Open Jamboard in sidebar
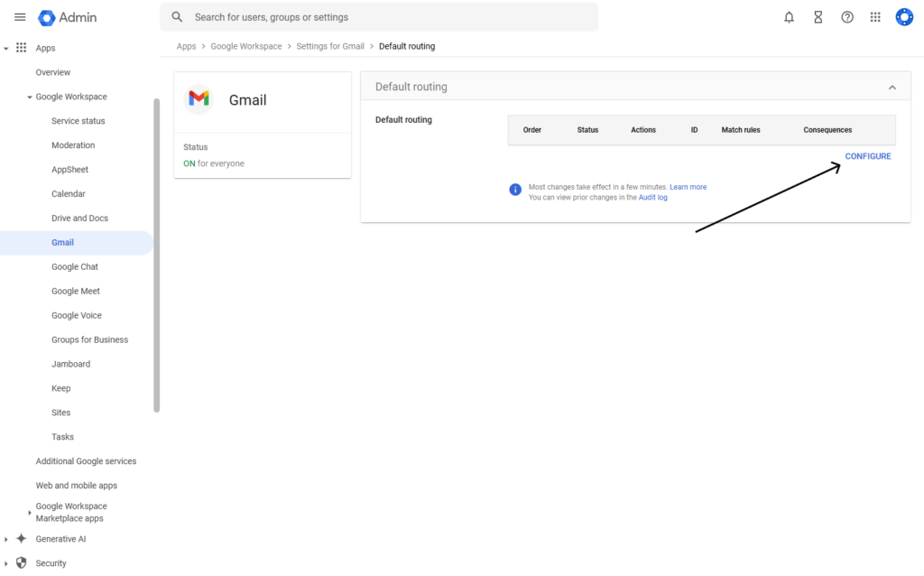924x576 pixels. [70, 364]
